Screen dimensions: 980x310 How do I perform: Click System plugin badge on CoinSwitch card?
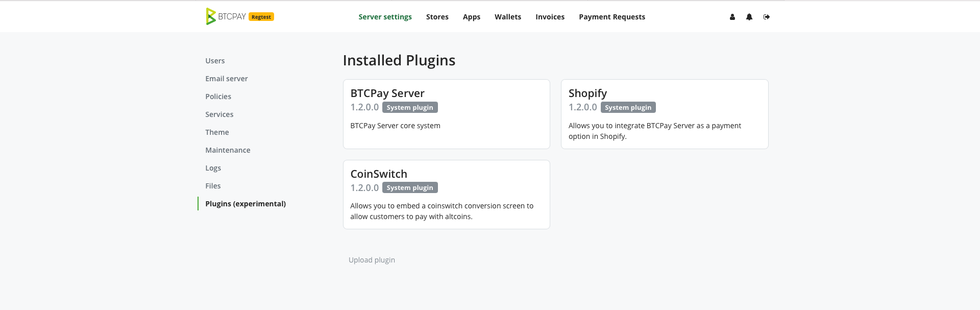(x=410, y=187)
